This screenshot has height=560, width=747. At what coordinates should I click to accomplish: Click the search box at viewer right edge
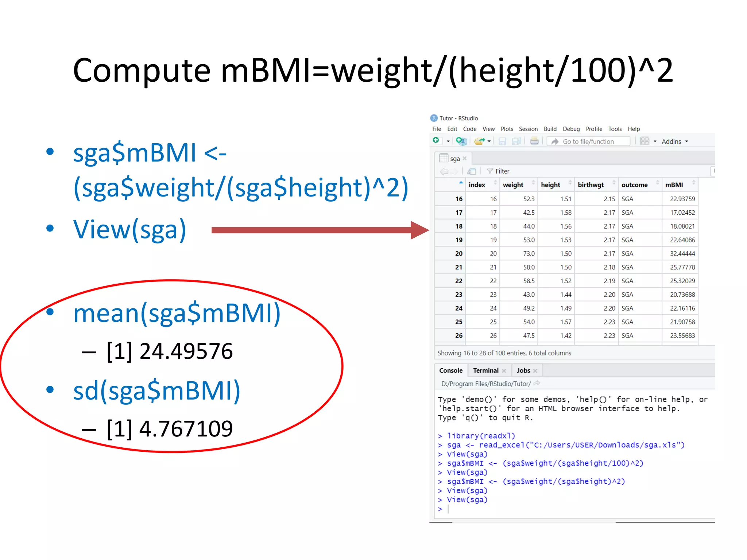(713, 171)
